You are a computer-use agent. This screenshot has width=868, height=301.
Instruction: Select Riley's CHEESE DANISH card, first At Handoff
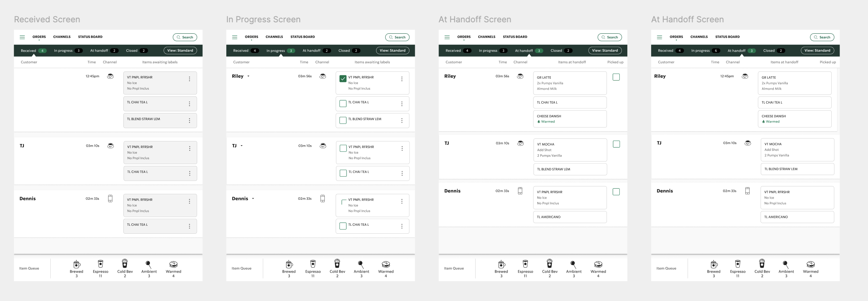click(570, 119)
